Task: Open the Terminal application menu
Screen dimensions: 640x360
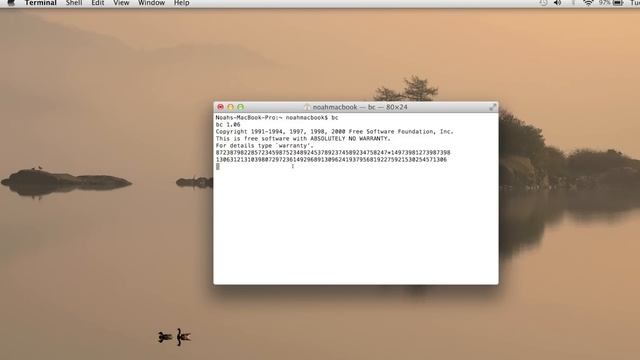Action: coord(40,3)
